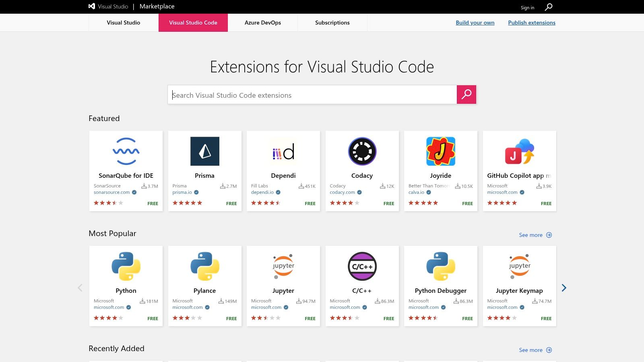The width and height of the screenshot is (644, 362).
Task: Click the Better Than Tomorrow publisher name
Action: [429, 186]
